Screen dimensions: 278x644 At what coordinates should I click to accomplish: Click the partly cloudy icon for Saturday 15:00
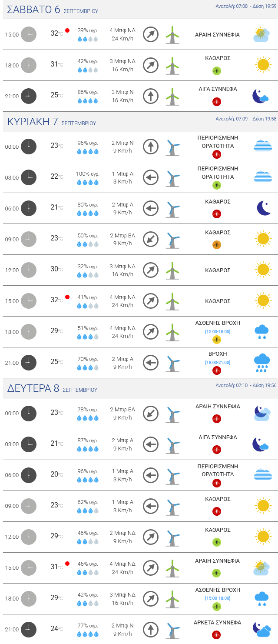[x=262, y=34]
